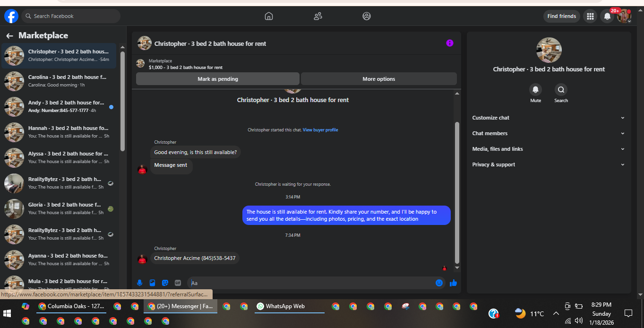Open the Menu grid icon
The width and height of the screenshot is (644, 328).
pos(590,16)
